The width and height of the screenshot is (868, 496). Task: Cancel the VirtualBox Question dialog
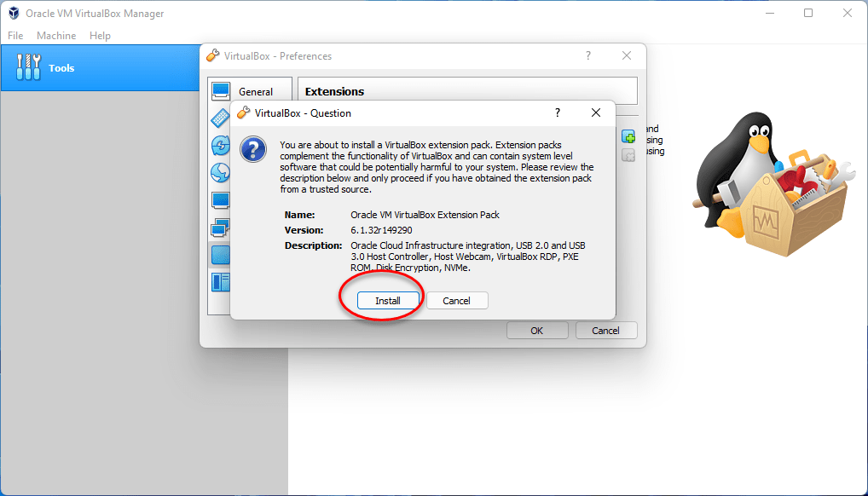[457, 301]
